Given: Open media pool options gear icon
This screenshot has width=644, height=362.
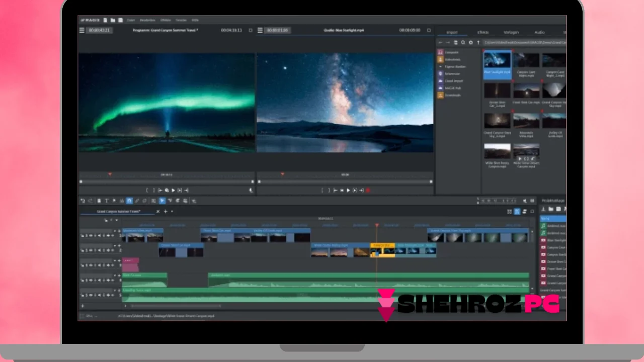Looking at the screenshot, I should point(470,43).
